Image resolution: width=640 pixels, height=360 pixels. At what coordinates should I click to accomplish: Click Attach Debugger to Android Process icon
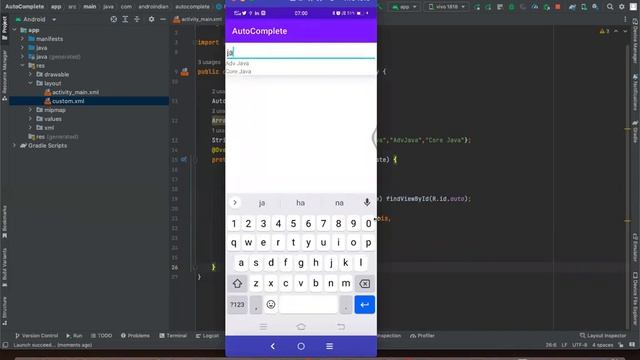click(547, 7)
